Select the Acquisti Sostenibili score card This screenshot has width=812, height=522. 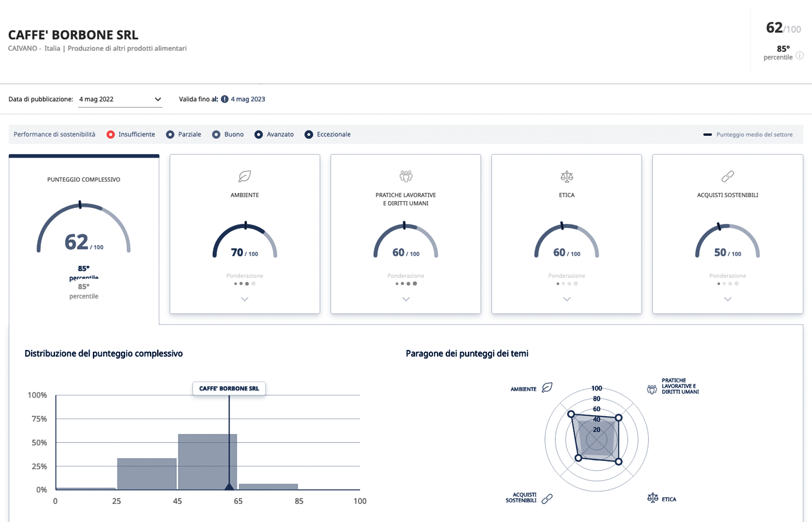click(x=728, y=234)
